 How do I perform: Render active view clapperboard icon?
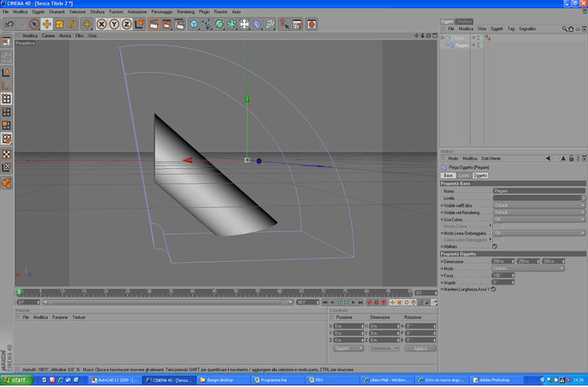(154, 24)
